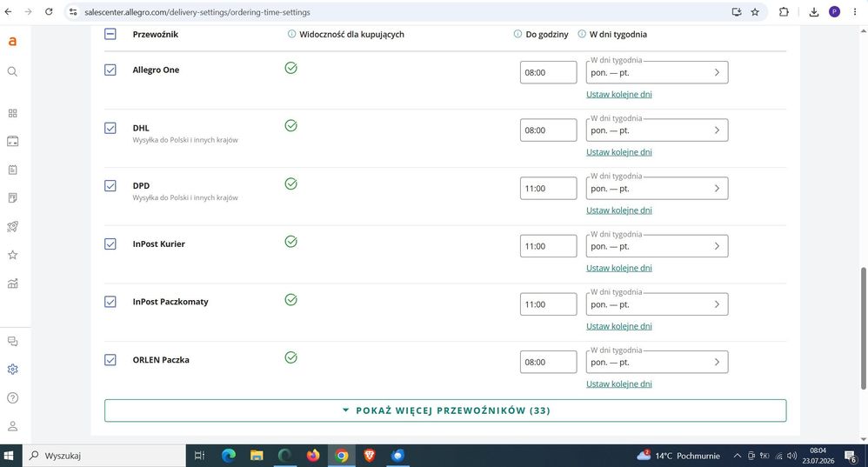The width and height of the screenshot is (868, 467).
Task: Click the 11:00 time field for InPost Paczkomaty
Action: point(548,304)
